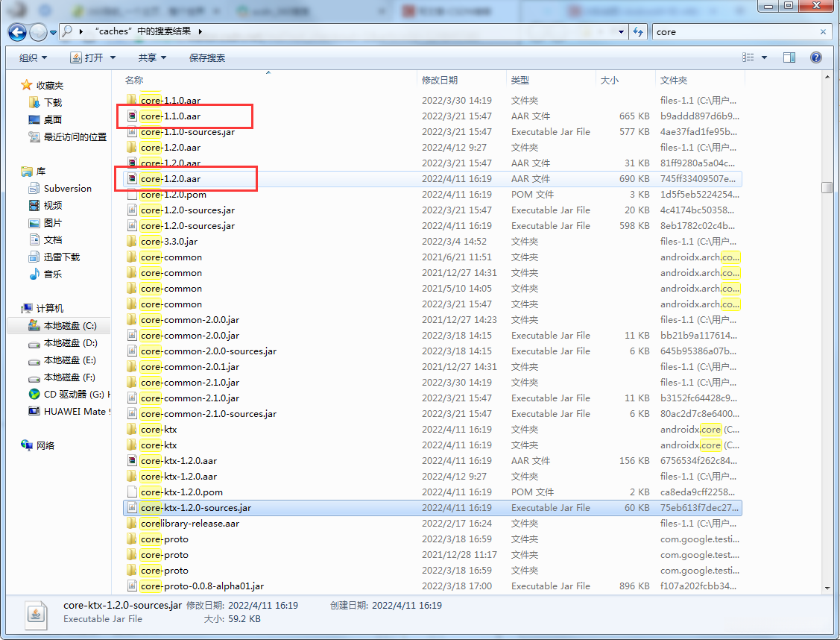Viewport: 840px width, 640px height.
Task: Sort by the 修改日期 column header
Action: point(439,80)
